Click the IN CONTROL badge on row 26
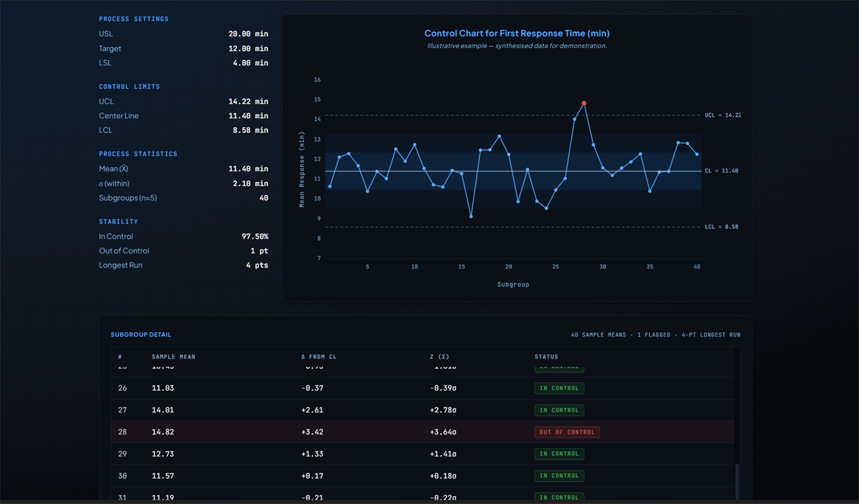The image size is (859, 504). pyautogui.click(x=559, y=388)
